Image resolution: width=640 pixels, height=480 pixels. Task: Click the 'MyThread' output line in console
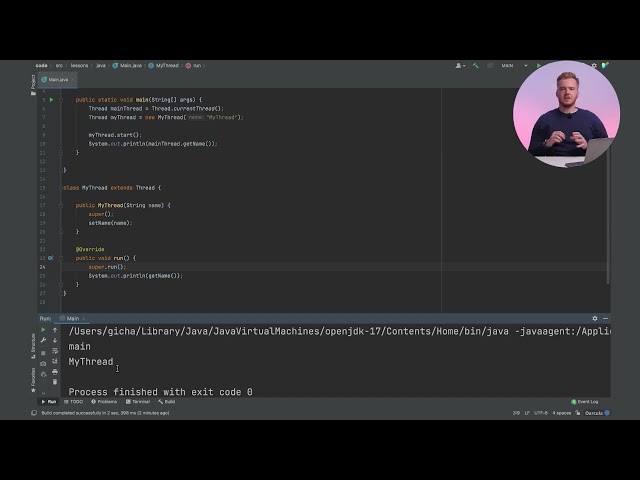pyautogui.click(x=91, y=362)
